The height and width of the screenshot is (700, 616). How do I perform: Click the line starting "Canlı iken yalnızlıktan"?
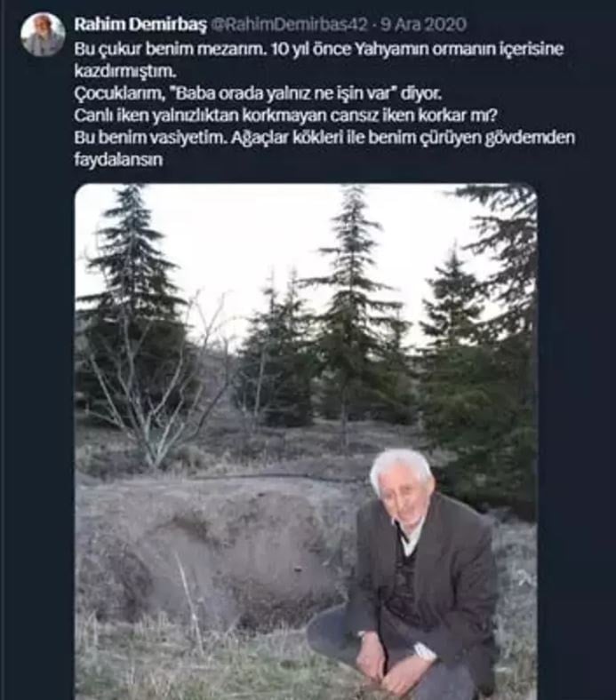point(286,115)
